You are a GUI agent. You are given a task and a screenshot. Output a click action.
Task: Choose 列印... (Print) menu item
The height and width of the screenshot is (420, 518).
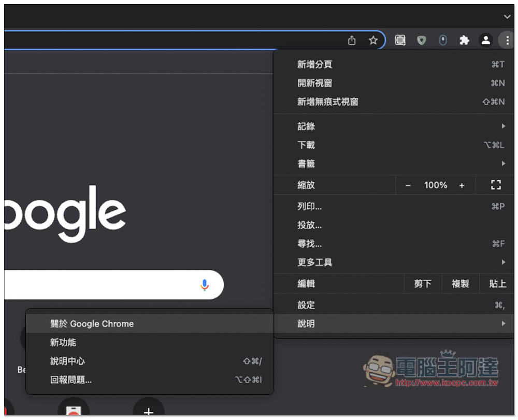(394, 206)
